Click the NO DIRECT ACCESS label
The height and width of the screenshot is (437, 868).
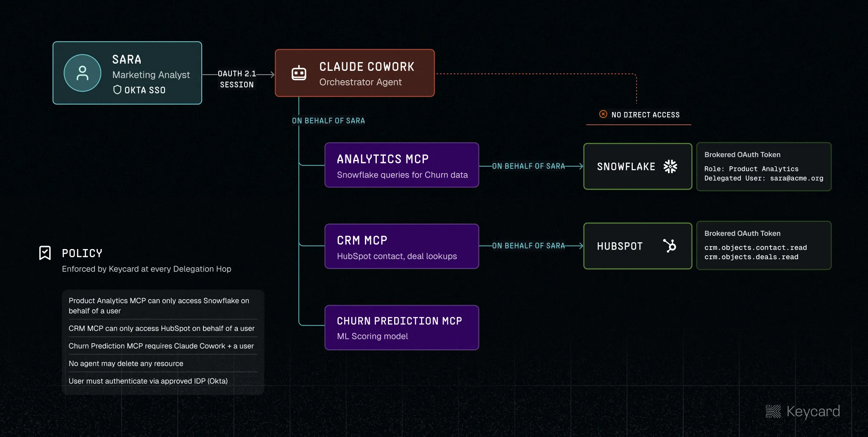(x=645, y=115)
